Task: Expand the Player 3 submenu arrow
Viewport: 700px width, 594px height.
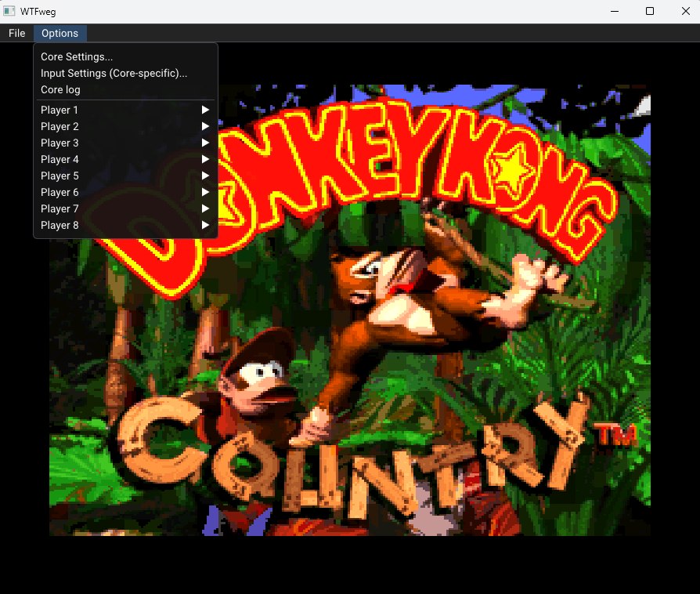Action: 205,143
